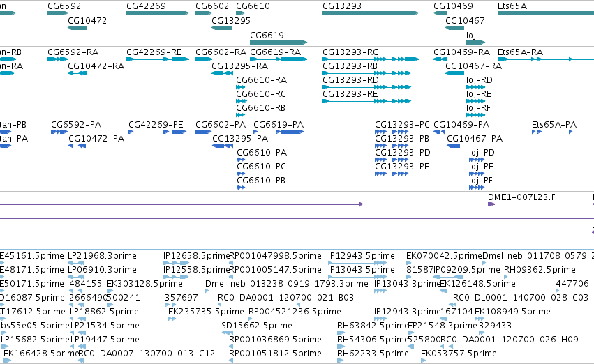The width and height of the screenshot is (594, 364).
Task: Click protein CG6610-PA
Action: click(262, 153)
